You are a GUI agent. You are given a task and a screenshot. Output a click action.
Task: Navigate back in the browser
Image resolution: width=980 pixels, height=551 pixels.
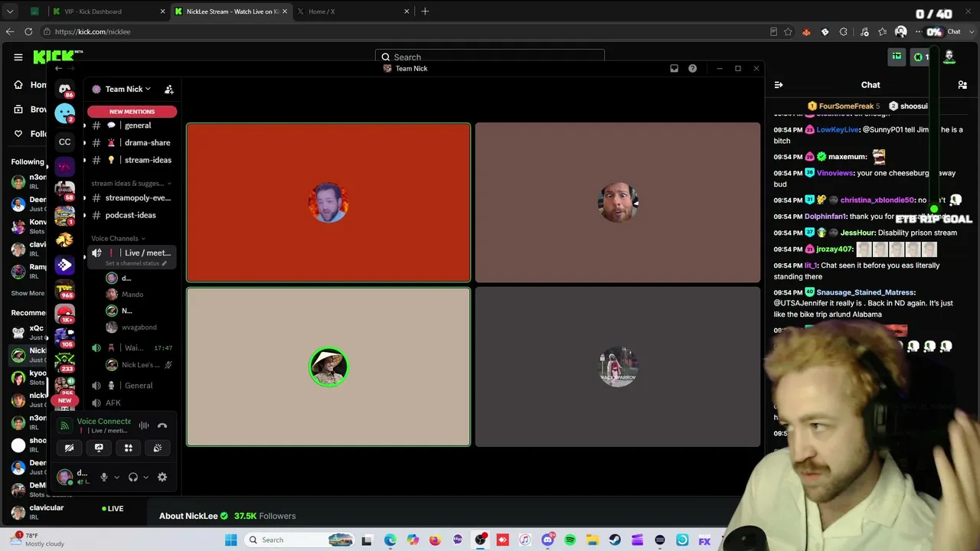[x=9, y=31]
